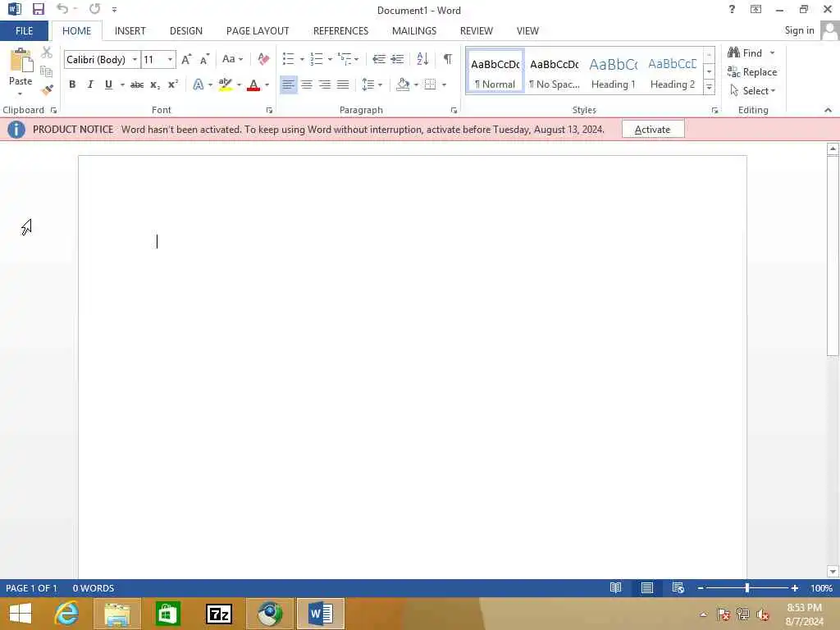Switch to Print Layout view

(x=647, y=587)
